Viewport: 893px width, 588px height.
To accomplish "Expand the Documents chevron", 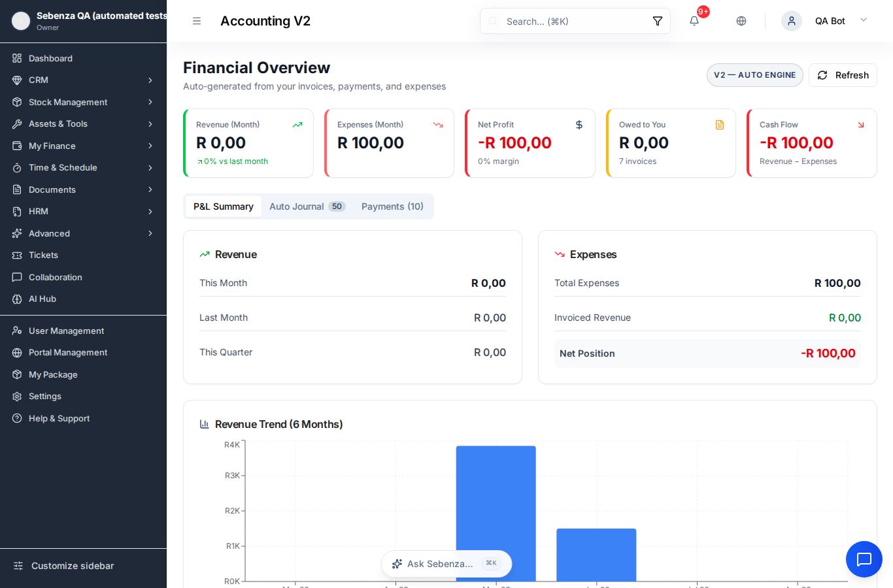I will pyautogui.click(x=150, y=189).
